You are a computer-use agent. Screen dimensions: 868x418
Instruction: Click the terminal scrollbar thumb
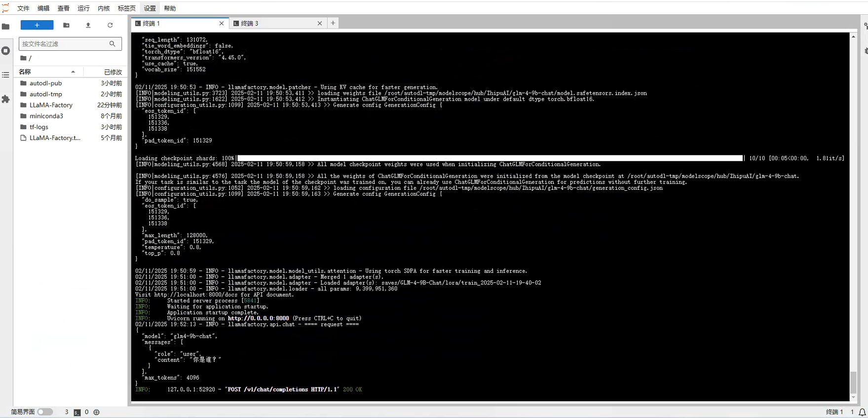853,382
